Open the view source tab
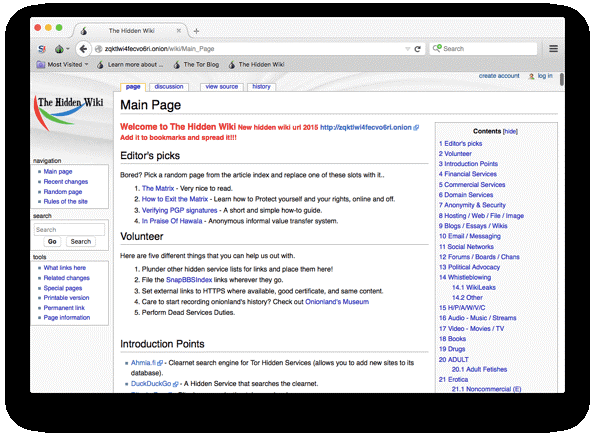 (x=222, y=87)
